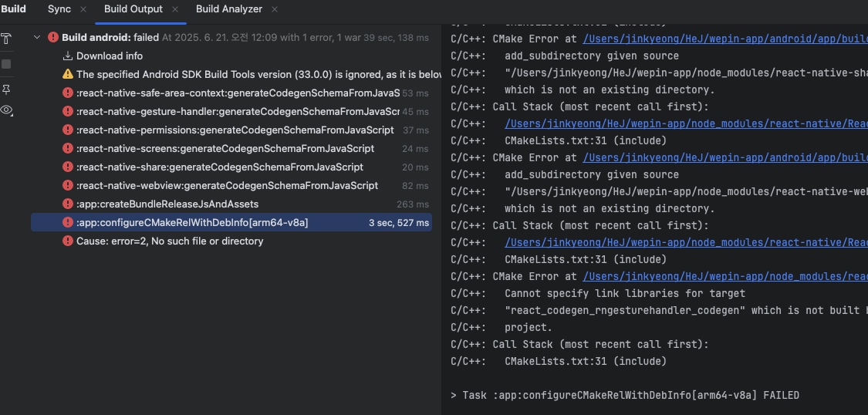Click the Download info arrow icon
This screenshot has width=868, height=415.
(x=68, y=56)
